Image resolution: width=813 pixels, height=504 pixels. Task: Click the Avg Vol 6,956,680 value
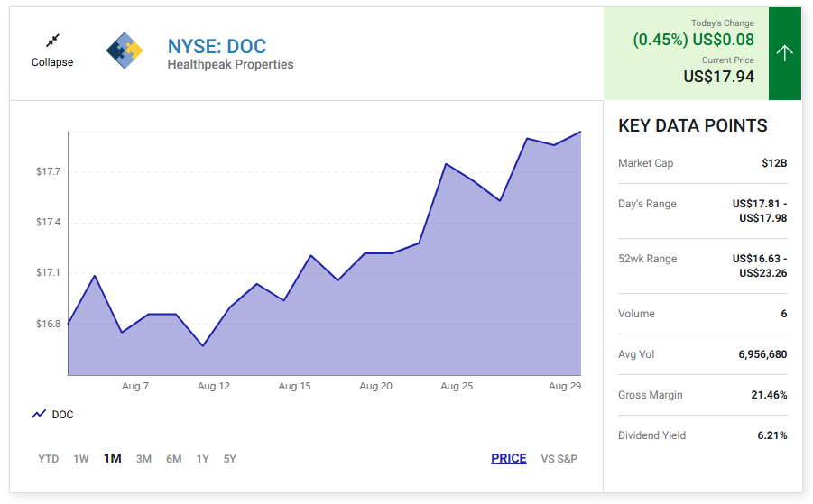pos(762,354)
